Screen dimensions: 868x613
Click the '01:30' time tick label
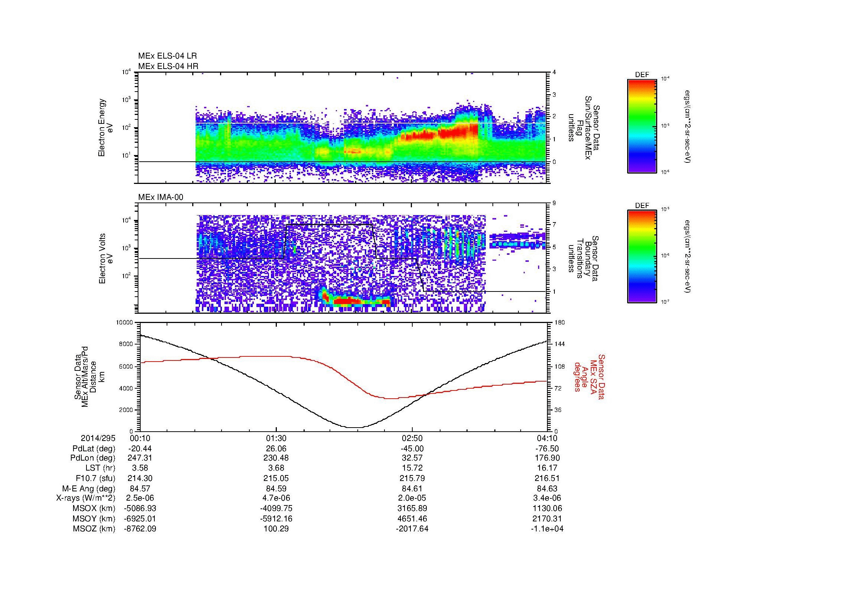[276, 438]
